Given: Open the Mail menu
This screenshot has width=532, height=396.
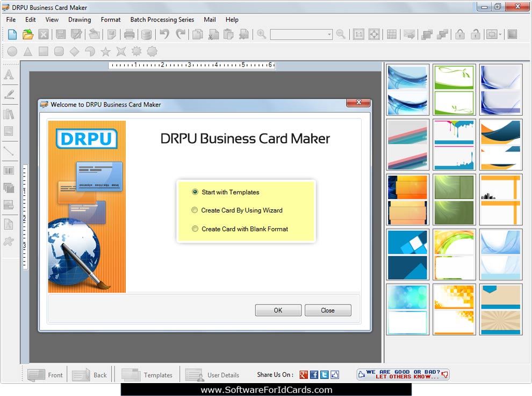Looking at the screenshot, I should pyautogui.click(x=210, y=20).
